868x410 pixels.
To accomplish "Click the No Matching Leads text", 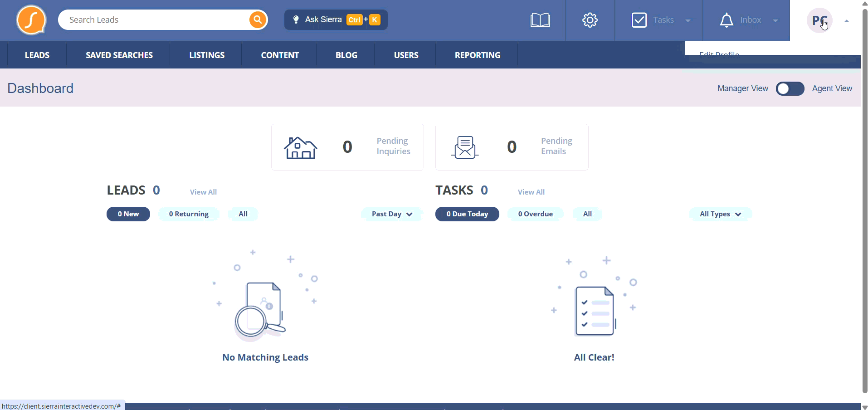I will point(265,357).
